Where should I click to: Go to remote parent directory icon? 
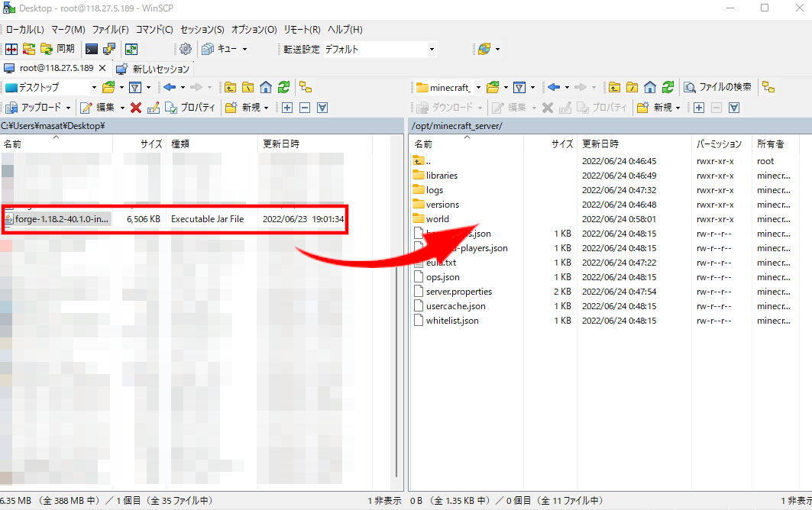pyautogui.click(x=615, y=88)
